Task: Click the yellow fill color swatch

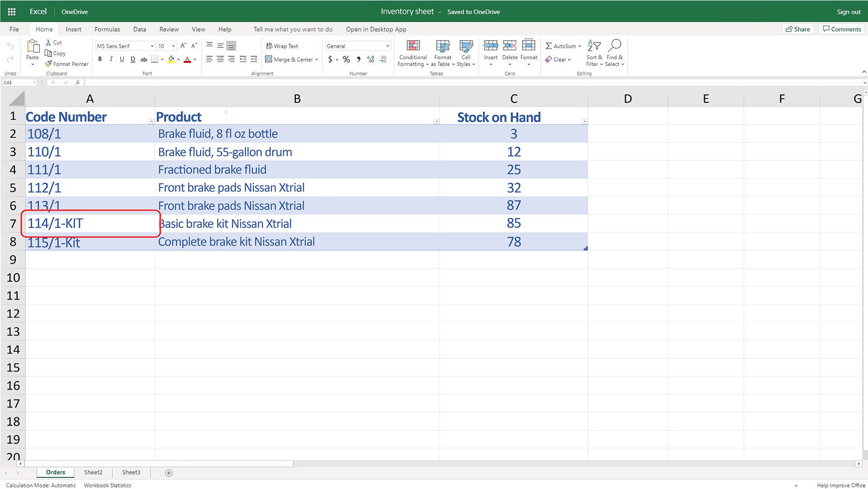Action: [171, 59]
